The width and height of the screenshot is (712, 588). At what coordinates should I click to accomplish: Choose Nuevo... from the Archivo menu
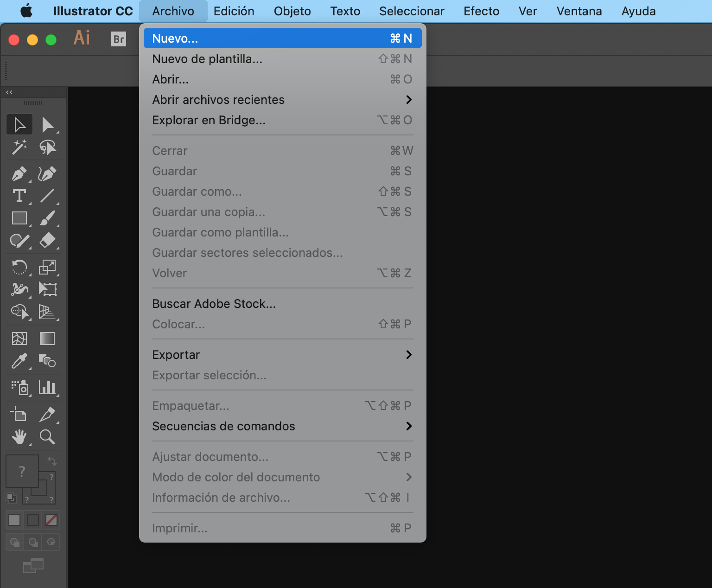pos(283,38)
